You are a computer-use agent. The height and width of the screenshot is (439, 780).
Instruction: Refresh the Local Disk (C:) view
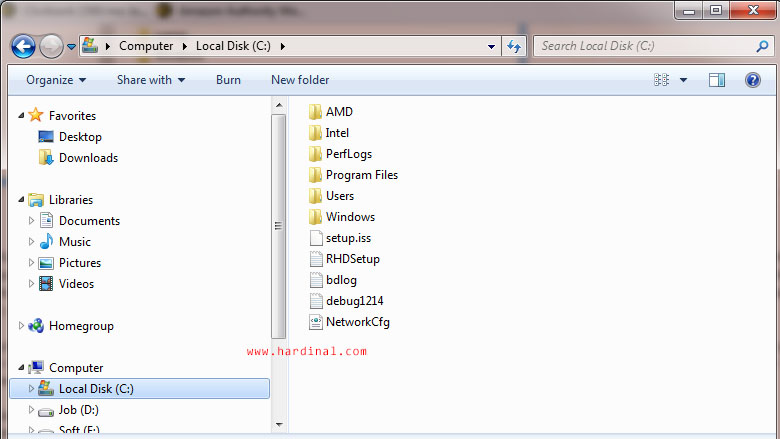pos(514,46)
